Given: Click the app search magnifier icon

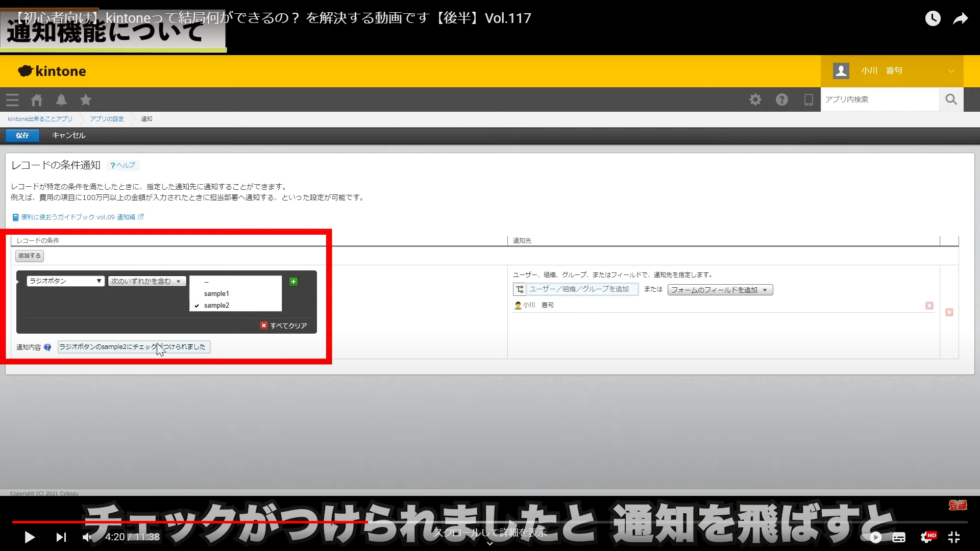Looking at the screenshot, I should coord(951,99).
